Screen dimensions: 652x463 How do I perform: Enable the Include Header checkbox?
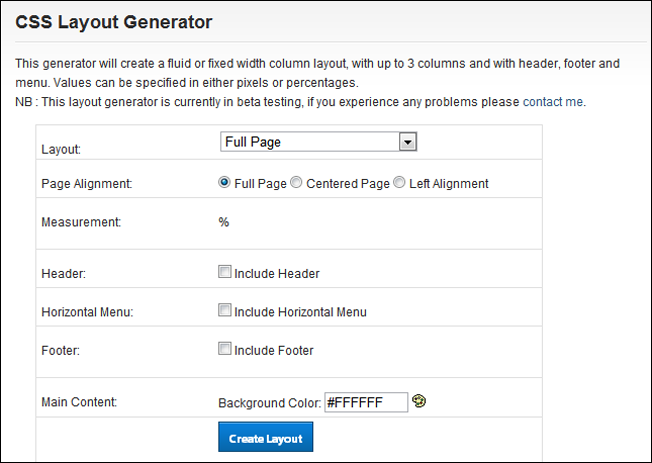[x=225, y=272]
